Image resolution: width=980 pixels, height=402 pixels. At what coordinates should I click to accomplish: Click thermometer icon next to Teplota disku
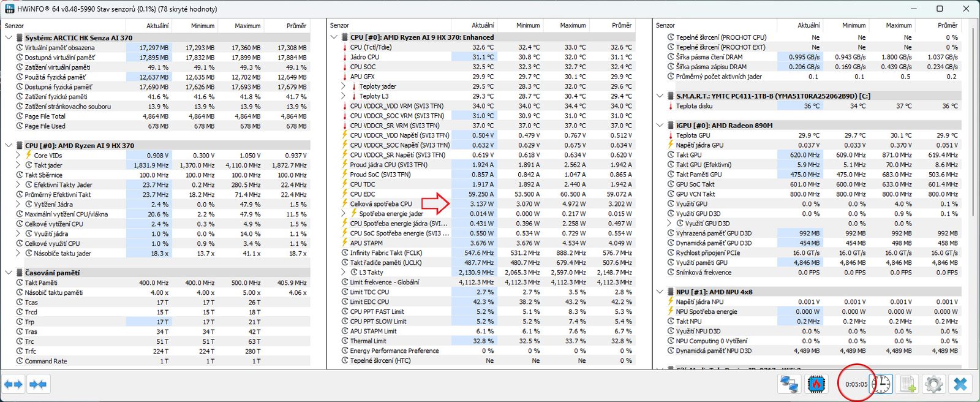(670, 106)
